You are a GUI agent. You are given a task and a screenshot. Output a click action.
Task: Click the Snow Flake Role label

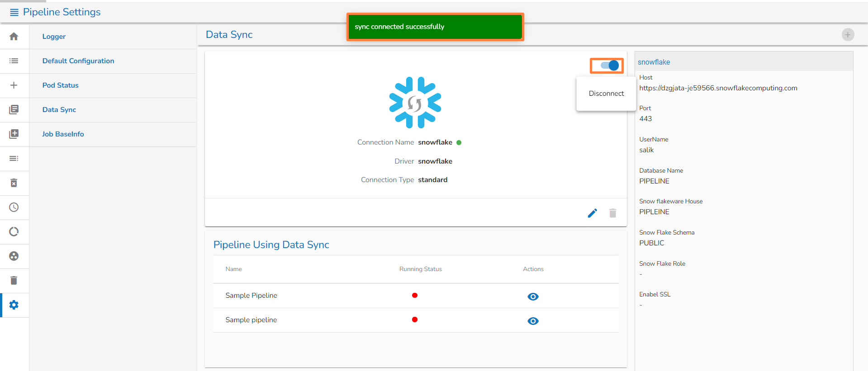[662, 264]
